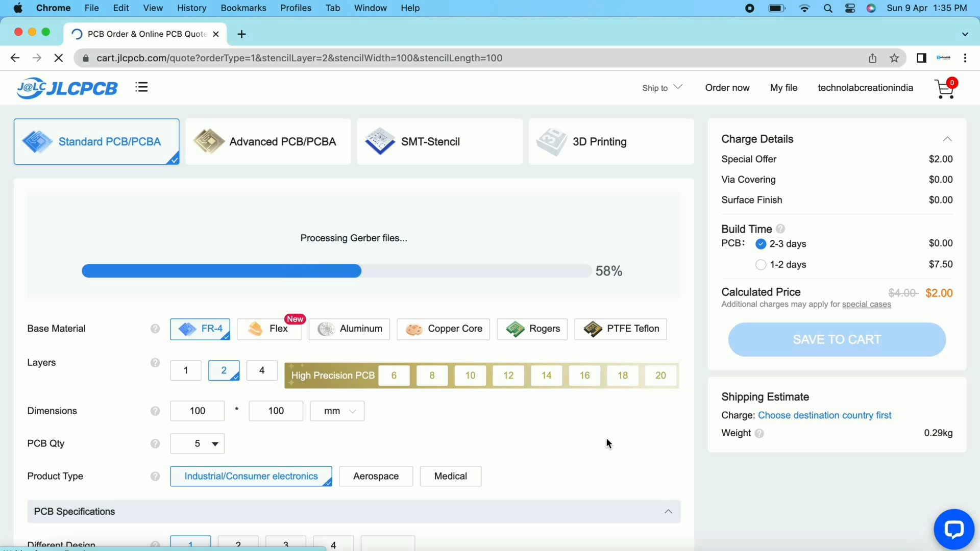Viewport: 980px width, 551px height.
Task: Click the Wi-Fi status icon
Action: 804,8
